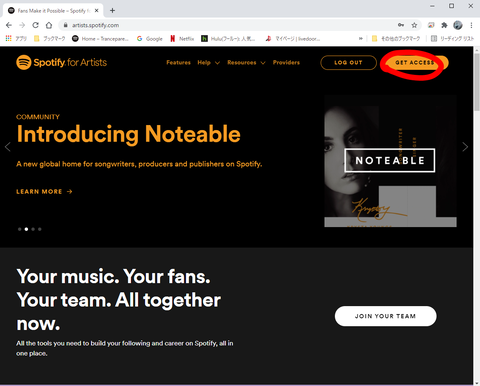Open the Chrome three-dot menu
This screenshot has width=480, height=386.
[471, 25]
